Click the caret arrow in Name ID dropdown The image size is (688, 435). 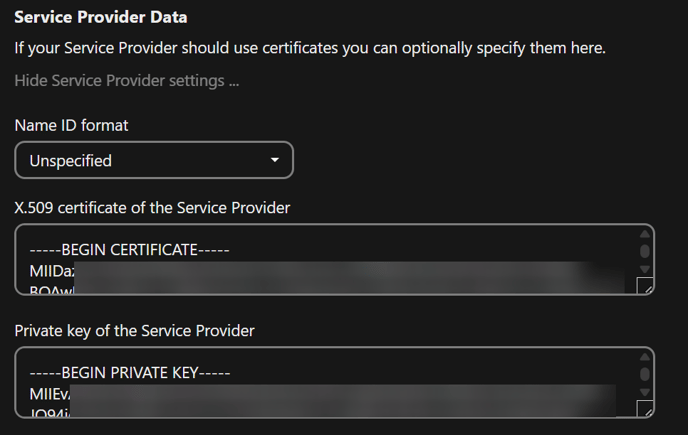[x=275, y=160]
